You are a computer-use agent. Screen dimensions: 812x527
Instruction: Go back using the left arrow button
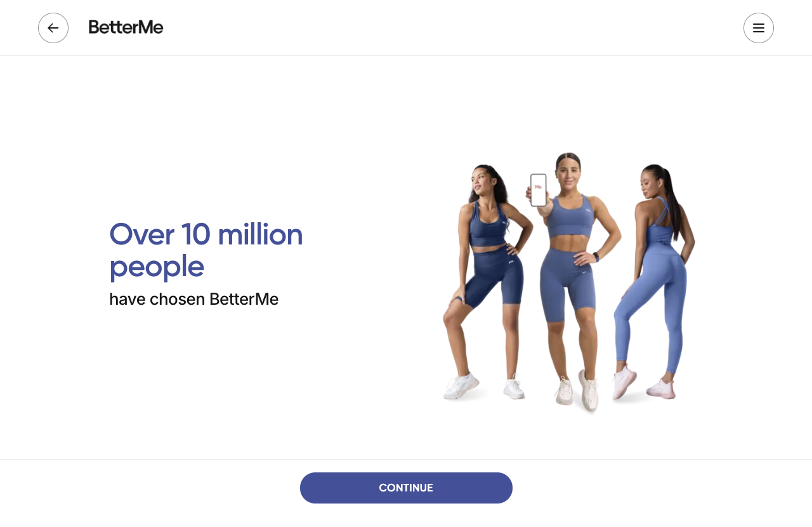[53, 28]
